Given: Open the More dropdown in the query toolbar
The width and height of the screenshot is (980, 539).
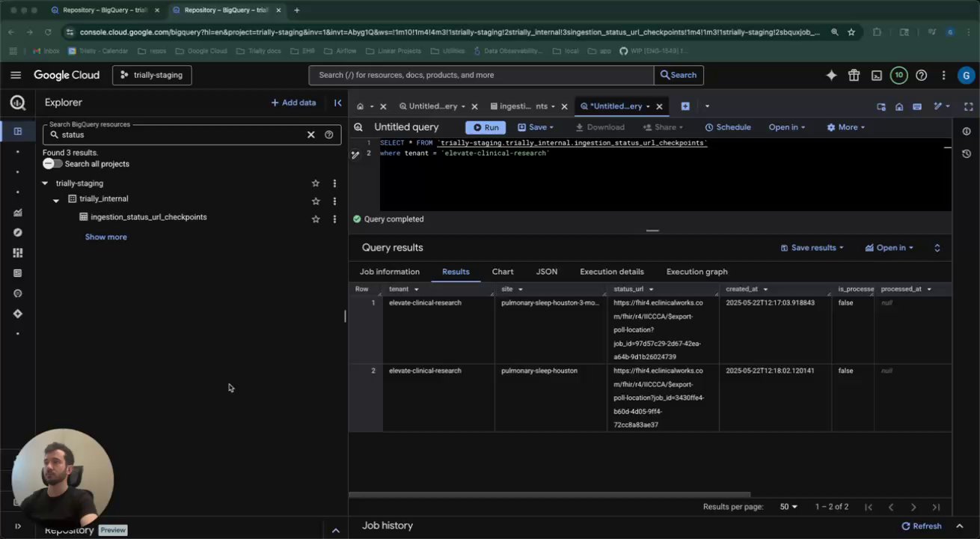Looking at the screenshot, I should tap(845, 127).
